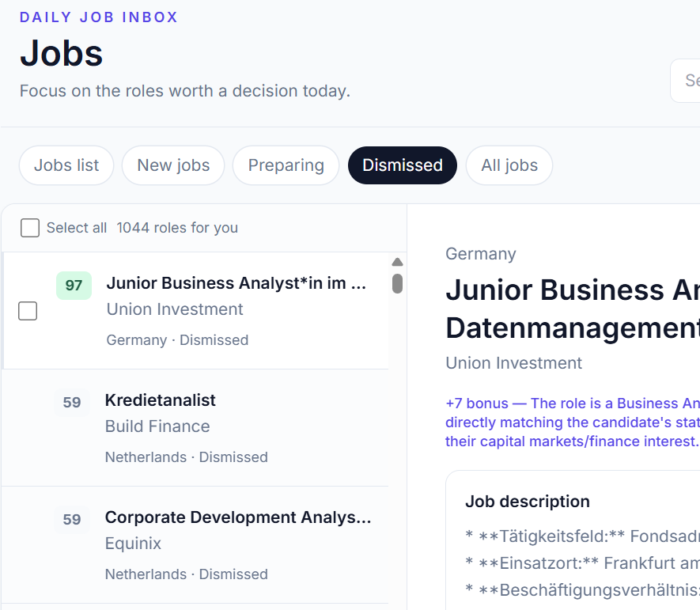This screenshot has height=610, width=700.
Task: Open the Kredietanalist job at Build Finance
Action: tap(195, 428)
